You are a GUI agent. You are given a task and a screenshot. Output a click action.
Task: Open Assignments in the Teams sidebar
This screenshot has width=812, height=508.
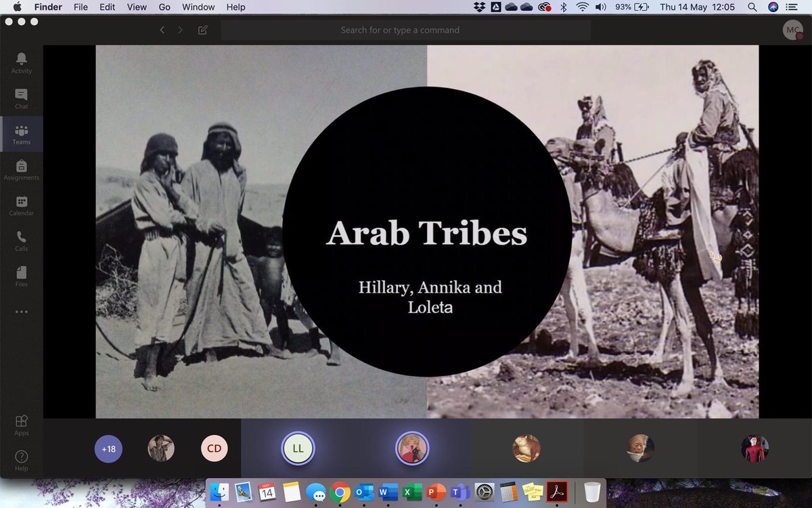21,169
